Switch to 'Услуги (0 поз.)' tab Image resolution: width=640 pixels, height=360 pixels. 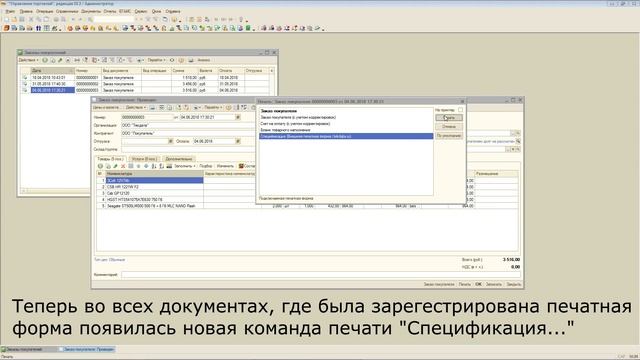pos(144,159)
